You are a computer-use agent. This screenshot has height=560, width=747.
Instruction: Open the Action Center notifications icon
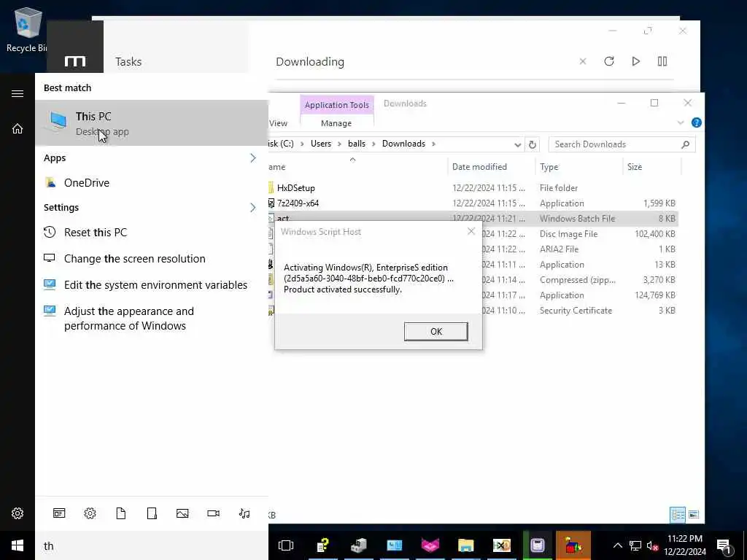724,545
